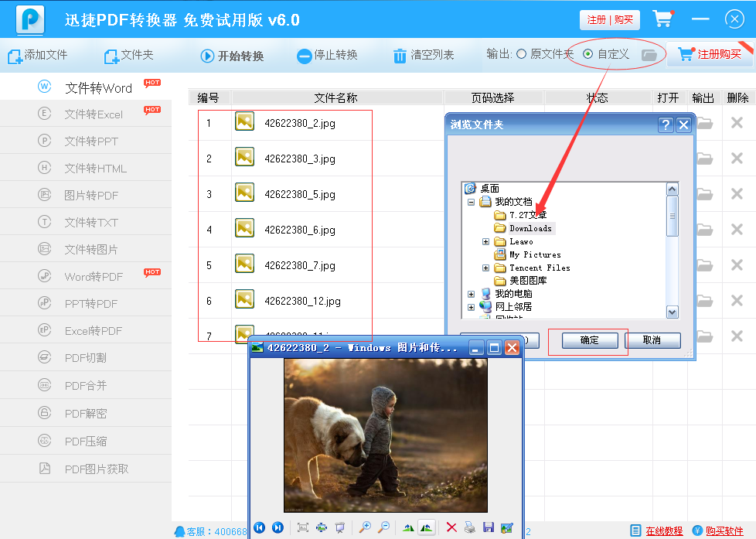
Task: Choose PDF压缩 in sidebar
Action: click(x=86, y=441)
